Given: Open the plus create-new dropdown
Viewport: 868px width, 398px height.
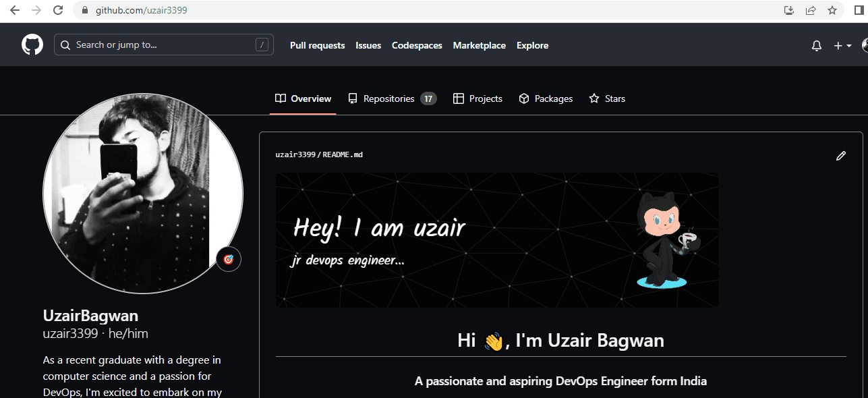Looking at the screenshot, I should [x=842, y=46].
